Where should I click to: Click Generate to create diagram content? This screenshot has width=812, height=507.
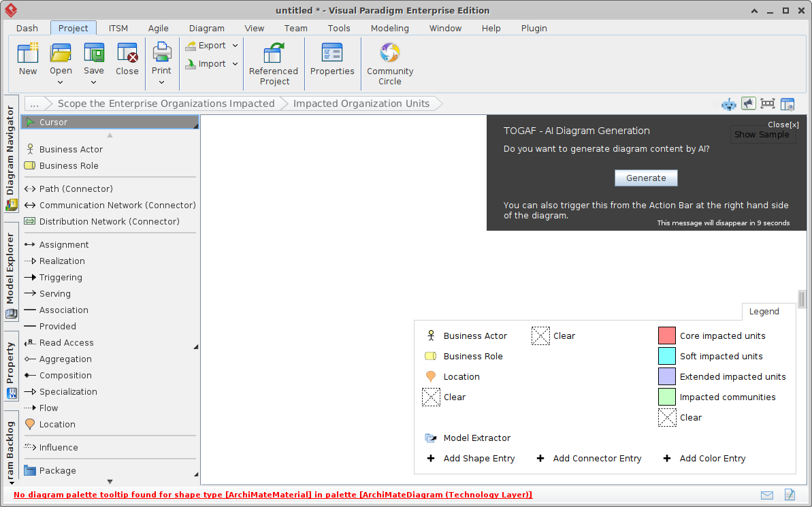click(645, 178)
